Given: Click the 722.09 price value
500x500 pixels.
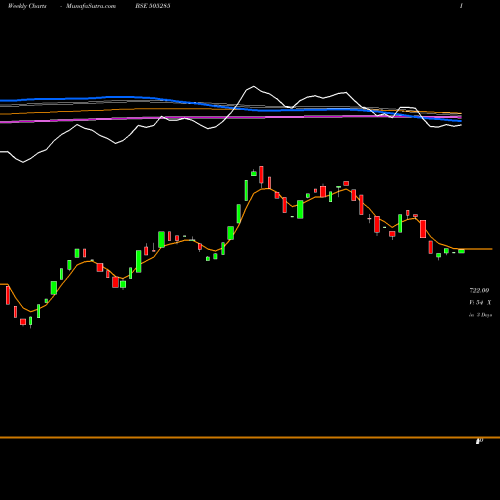Looking at the screenshot, I should click(x=479, y=290).
